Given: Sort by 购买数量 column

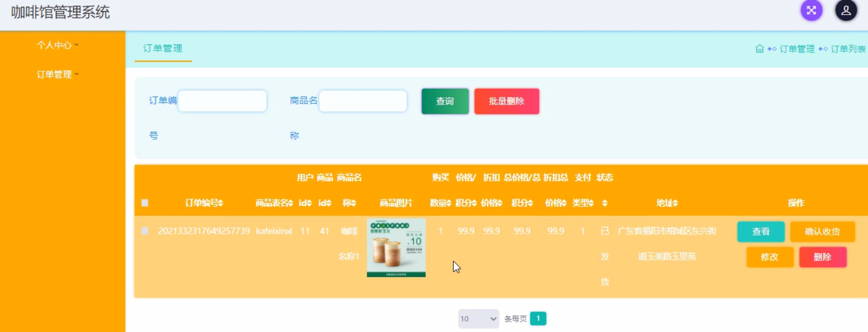Looking at the screenshot, I should [441, 191].
